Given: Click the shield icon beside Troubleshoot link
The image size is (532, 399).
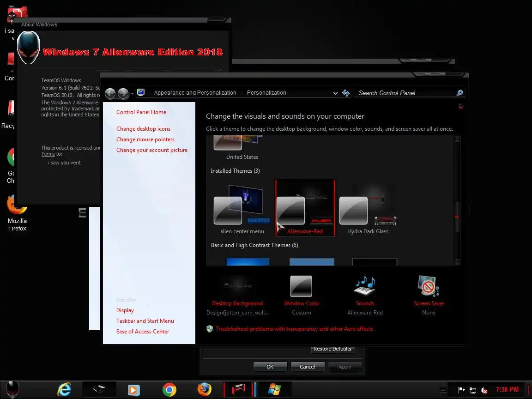Looking at the screenshot, I should pyautogui.click(x=210, y=329).
